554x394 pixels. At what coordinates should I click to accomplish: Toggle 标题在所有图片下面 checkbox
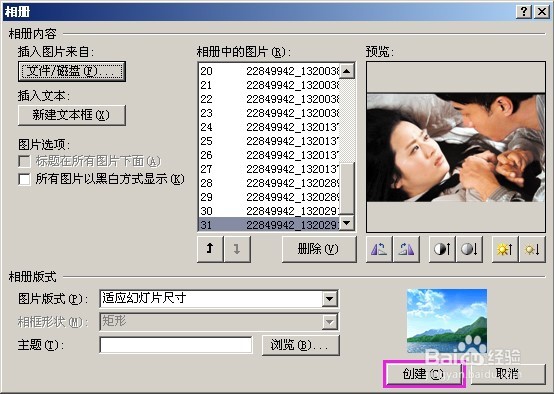click(x=24, y=161)
